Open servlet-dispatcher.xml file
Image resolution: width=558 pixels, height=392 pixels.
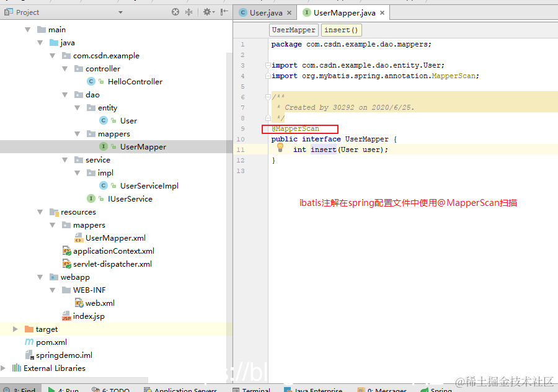[112, 264]
